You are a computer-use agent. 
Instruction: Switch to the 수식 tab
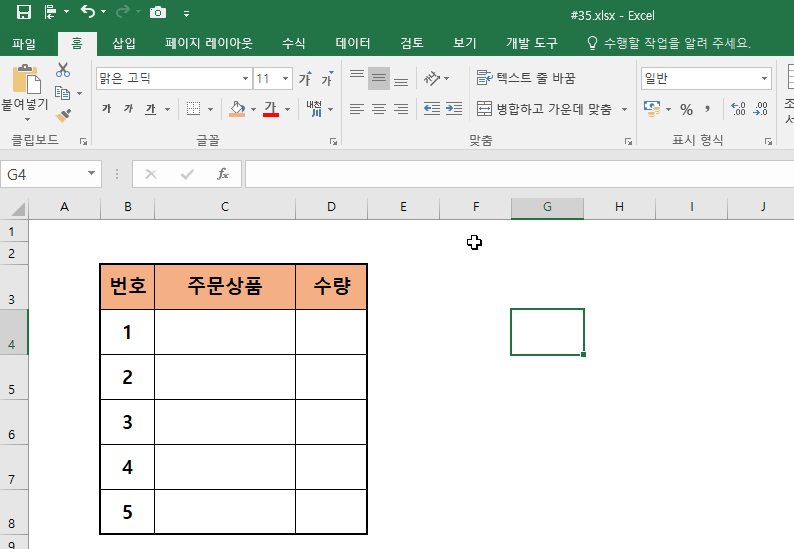coord(294,44)
